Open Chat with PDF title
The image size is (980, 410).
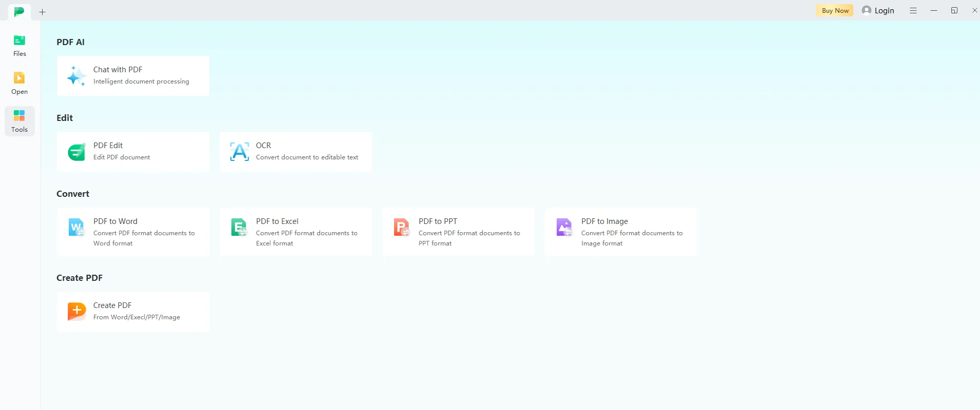118,70
